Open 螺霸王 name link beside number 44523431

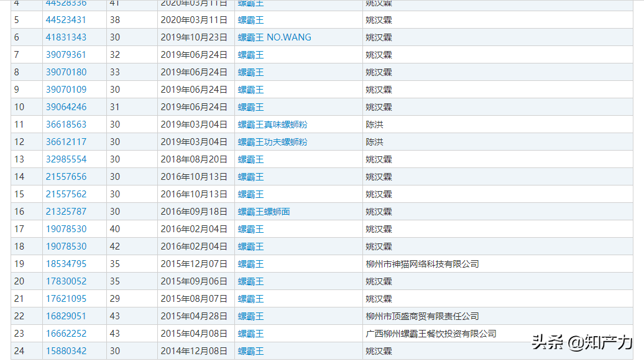(x=251, y=20)
